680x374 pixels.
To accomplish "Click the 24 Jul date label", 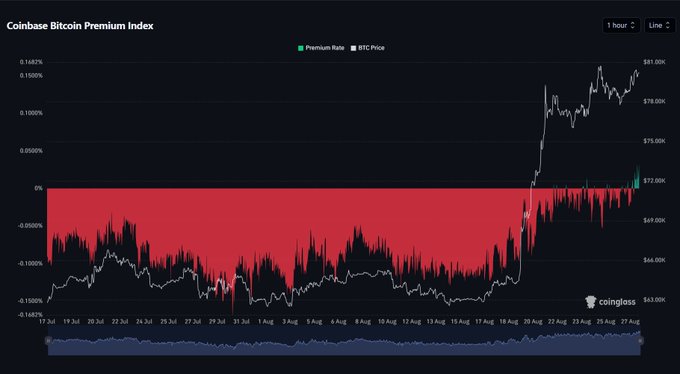I will click(144, 322).
